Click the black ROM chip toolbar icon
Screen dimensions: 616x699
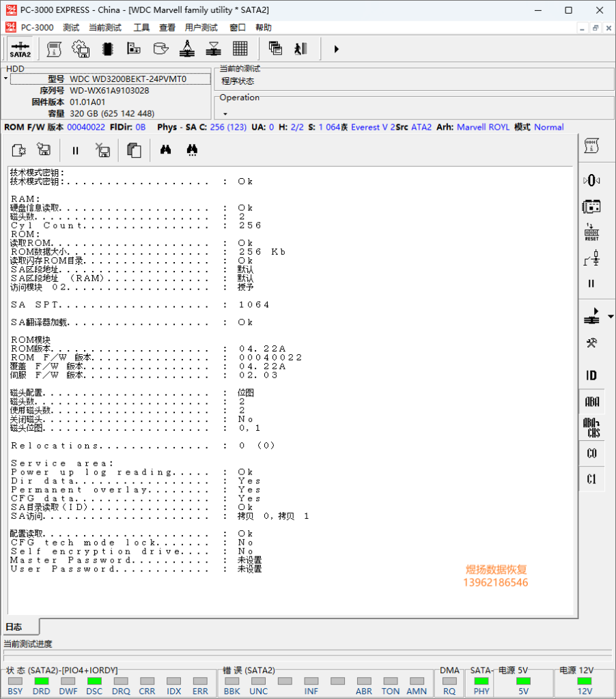[x=107, y=49]
